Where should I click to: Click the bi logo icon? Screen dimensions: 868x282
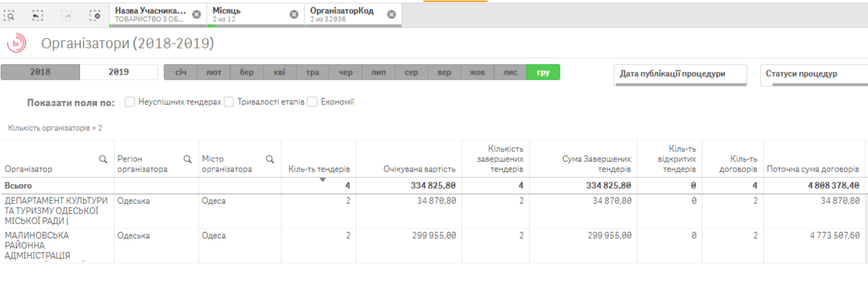(x=17, y=44)
